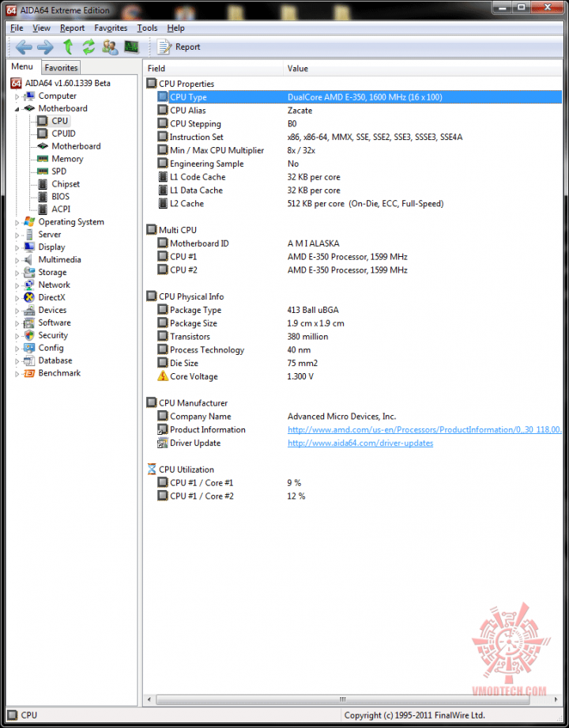Open the Report menu

[x=72, y=28]
